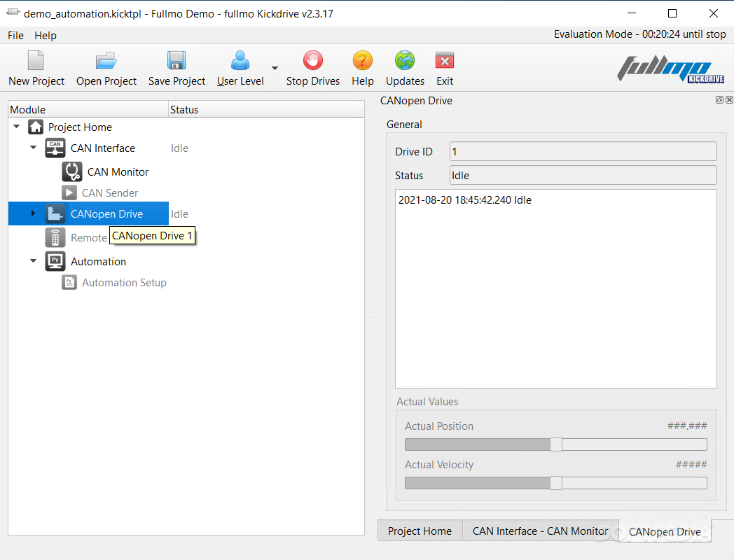This screenshot has height=560, width=734.
Task: Select Automation Setup in module tree
Action: click(x=124, y=283)
